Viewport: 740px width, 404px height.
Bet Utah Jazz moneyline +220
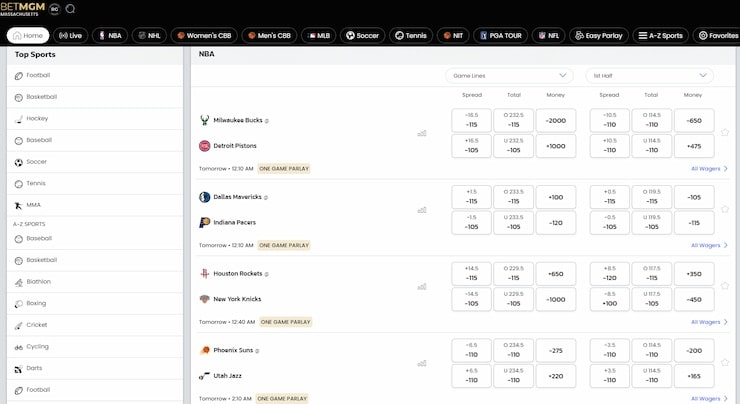tap(555, 376)
